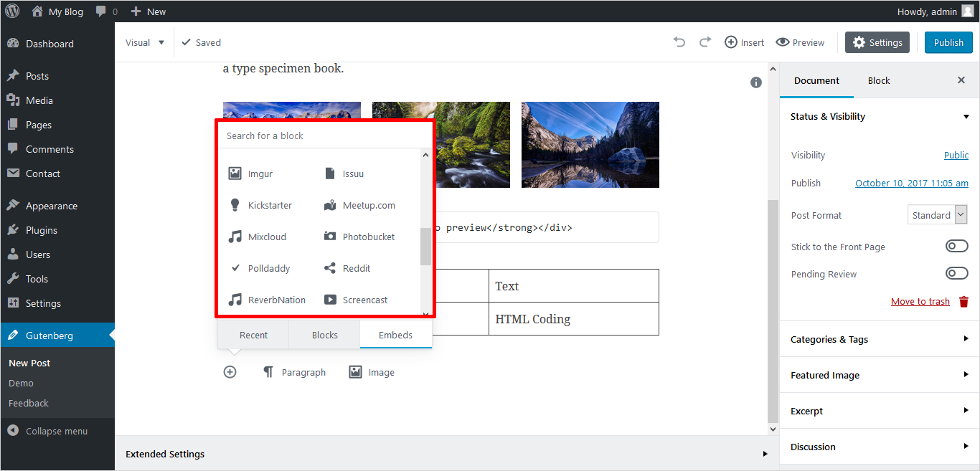Click the add block plus icon
The width and height of the screenshot is (980, 471).
click(230, 372)
